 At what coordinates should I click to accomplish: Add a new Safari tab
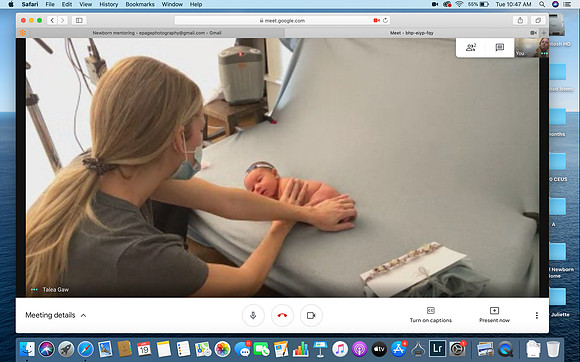point(544,33)
